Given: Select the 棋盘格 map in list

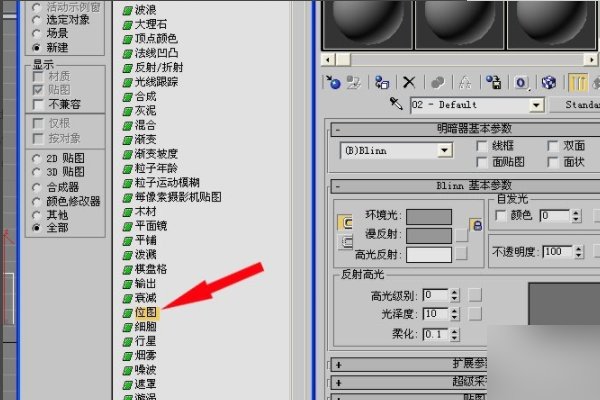Looking at the screenshot, I should pos(151,269).
